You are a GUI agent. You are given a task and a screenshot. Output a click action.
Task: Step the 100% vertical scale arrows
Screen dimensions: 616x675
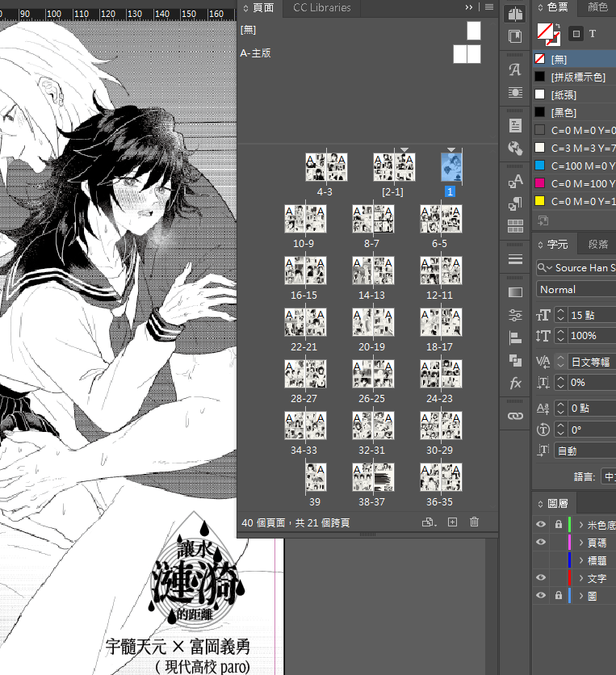pyautogui.click(x=560, y=335)
